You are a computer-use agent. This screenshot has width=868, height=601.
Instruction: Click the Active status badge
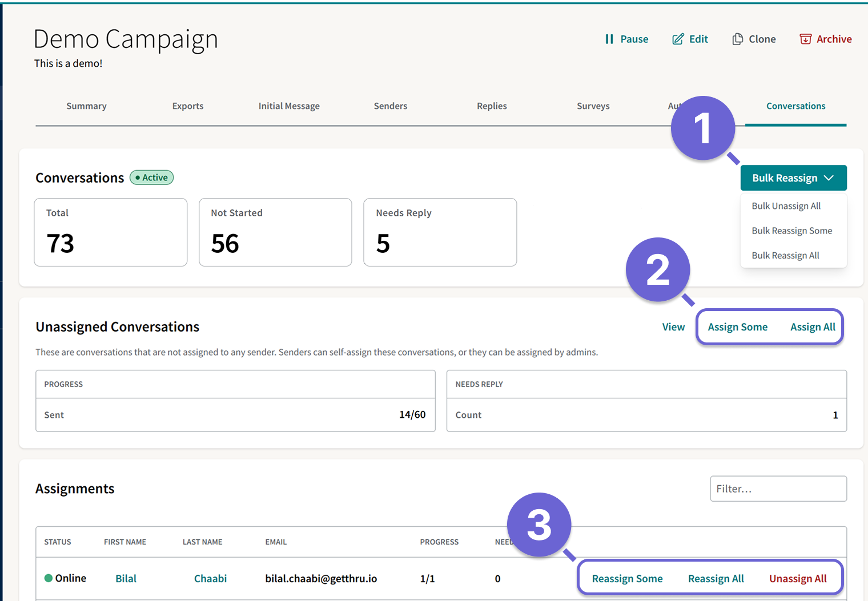152,178
